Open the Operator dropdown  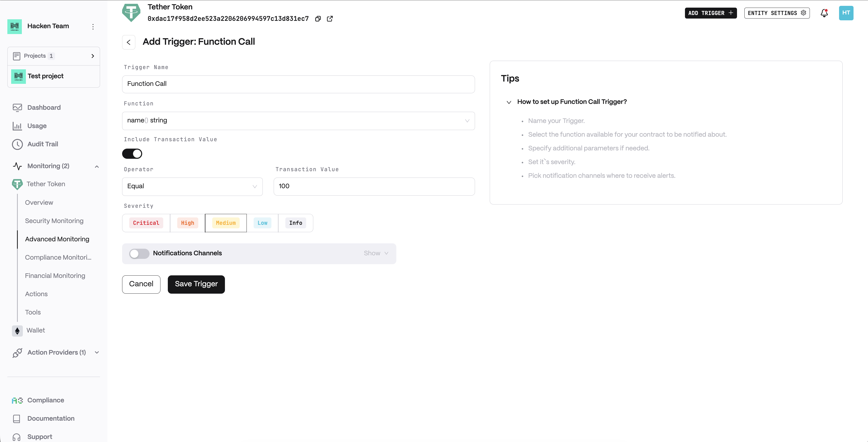(192, 186)
